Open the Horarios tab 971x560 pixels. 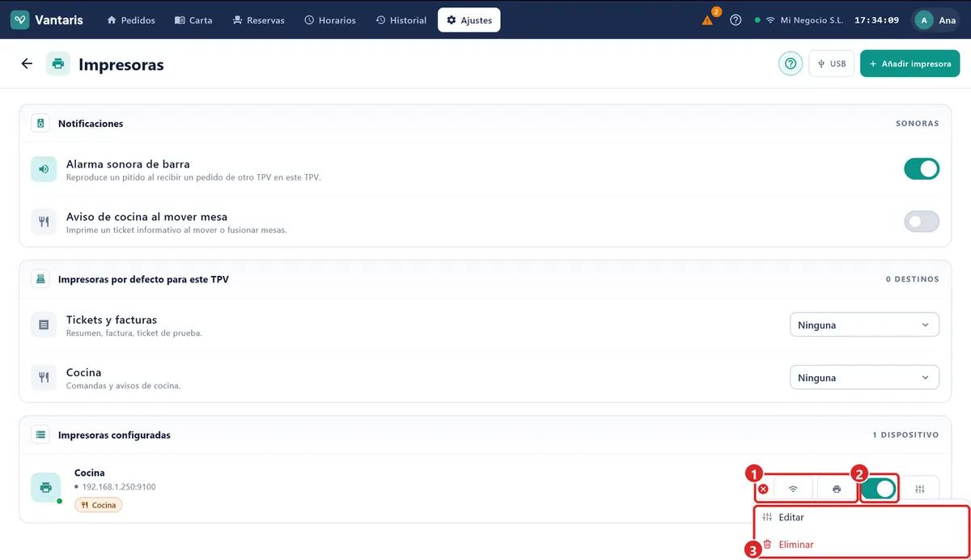point(330,20)
